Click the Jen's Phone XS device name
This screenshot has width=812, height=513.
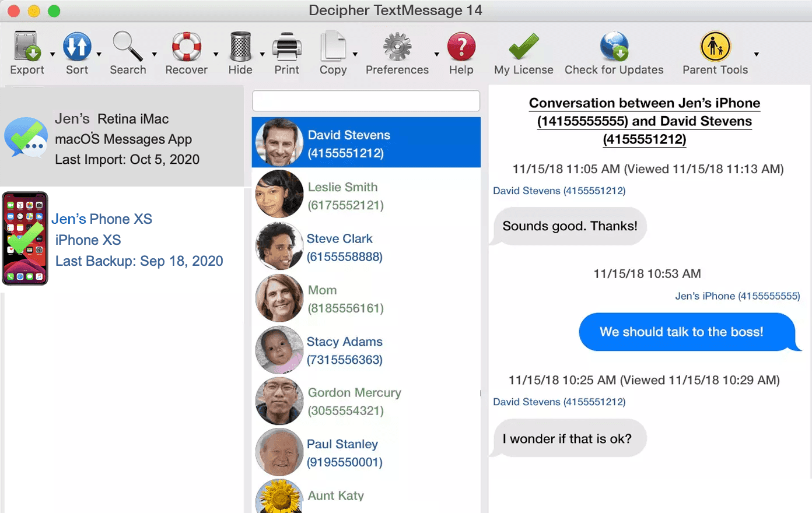coord(101,219)
